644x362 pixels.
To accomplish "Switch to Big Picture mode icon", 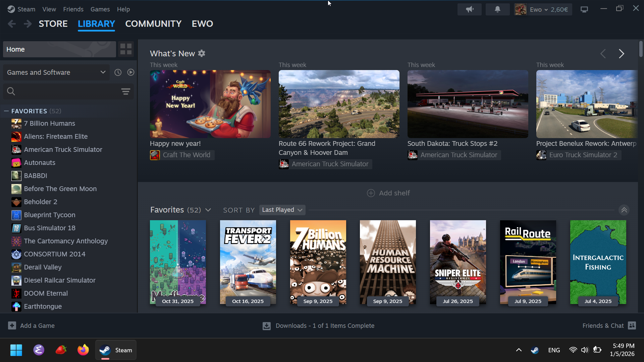I will (584, 9).
